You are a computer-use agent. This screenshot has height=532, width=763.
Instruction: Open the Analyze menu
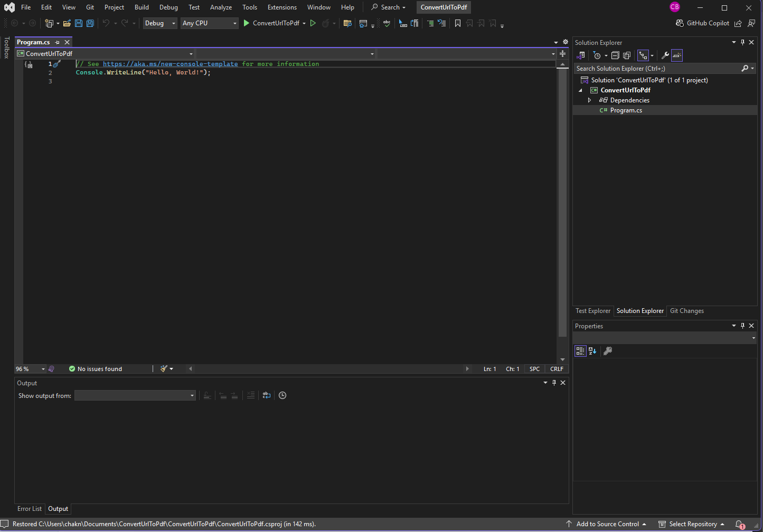coord(221,7)
